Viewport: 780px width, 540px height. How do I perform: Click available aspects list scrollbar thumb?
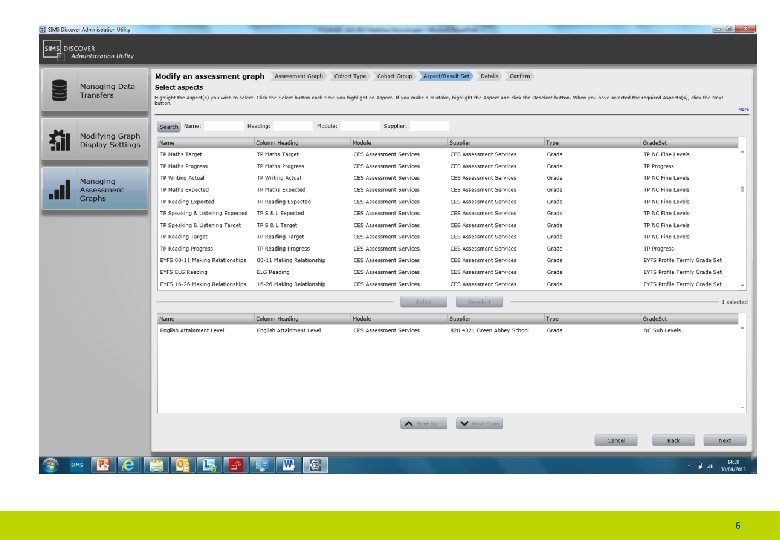[x=743, y=189]
